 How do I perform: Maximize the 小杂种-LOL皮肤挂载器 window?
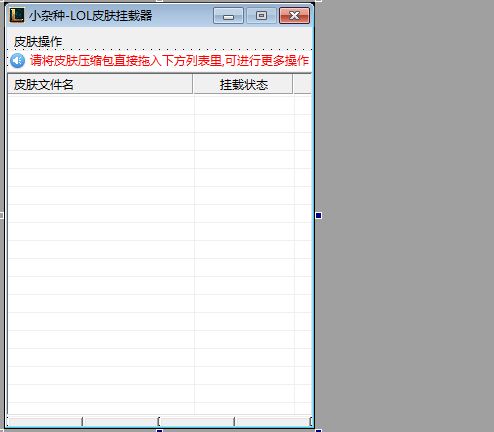pyautogui.click(x=261, y=16)
